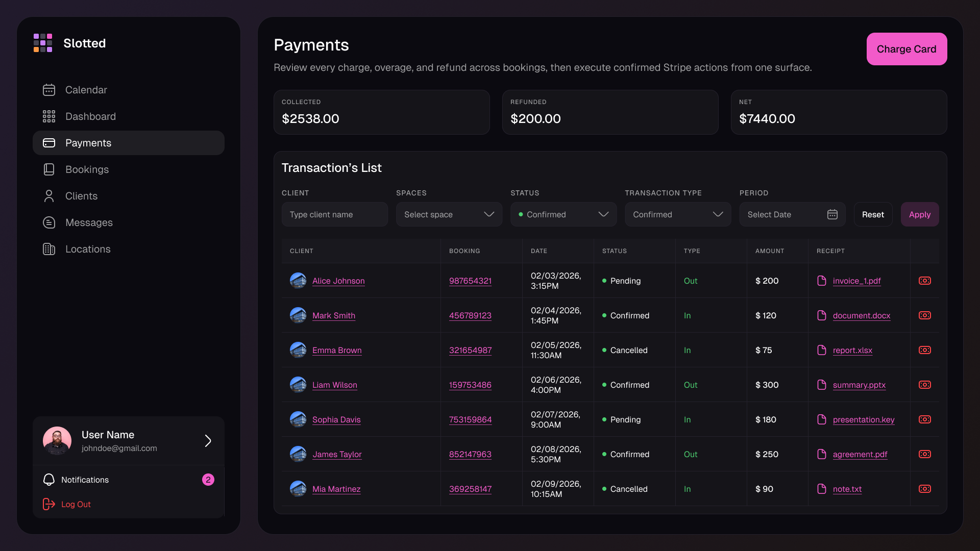This screenshot has width=980, height=551.
Task: Click Liam Wilson's avatar thumbnail
Action: click(298, 385)
